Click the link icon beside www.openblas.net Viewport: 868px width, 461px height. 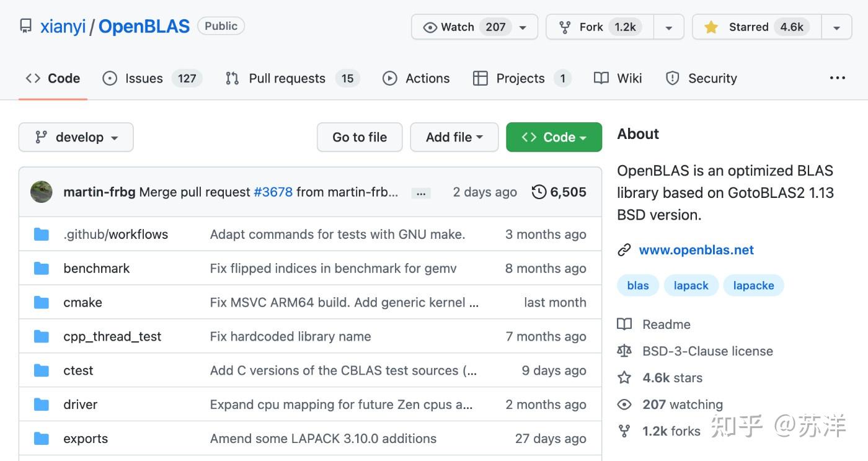pyautogui.click(x=624, y=250)
